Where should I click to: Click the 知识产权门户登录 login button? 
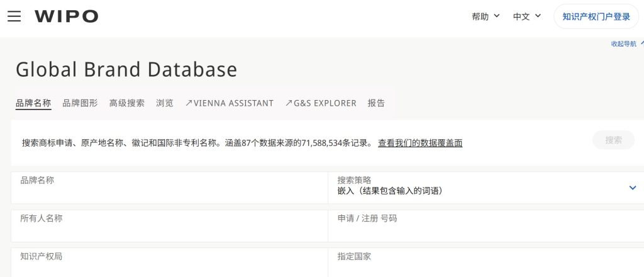point(596,16)
